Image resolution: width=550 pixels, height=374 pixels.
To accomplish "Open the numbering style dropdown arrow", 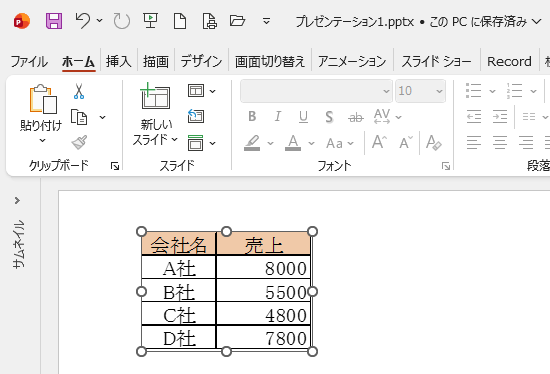I will [x=534, y=91].
